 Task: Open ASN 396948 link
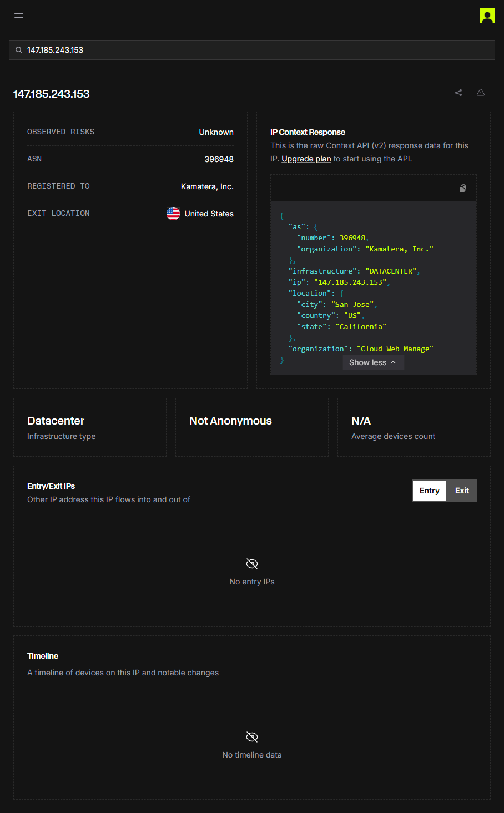point(219,159)
